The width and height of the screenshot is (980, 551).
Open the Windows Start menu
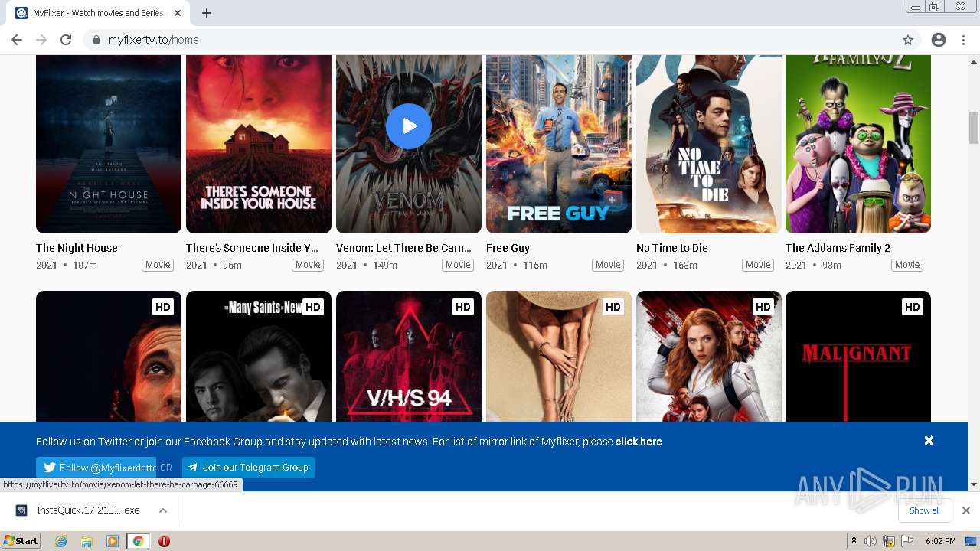click(x=21, y=541)
